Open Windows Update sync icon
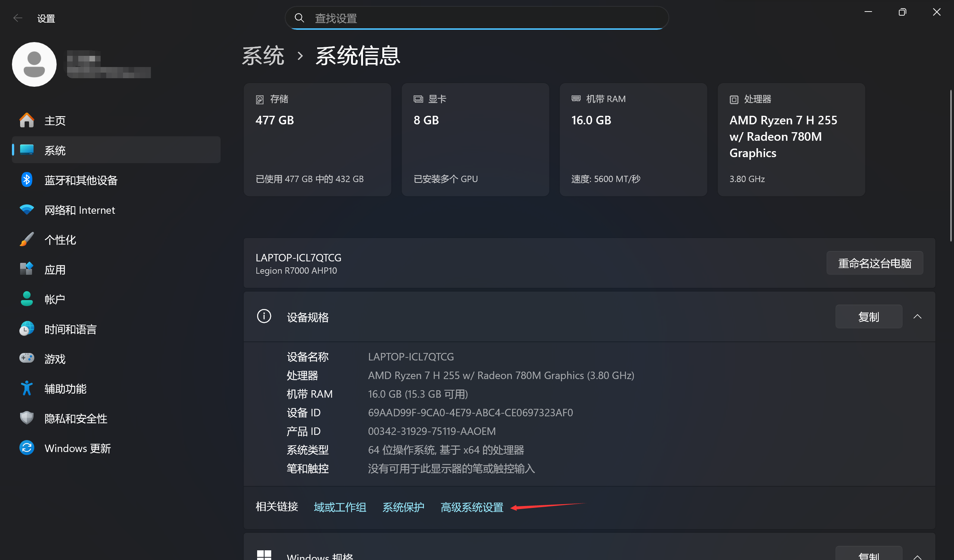The image size is (954, 560). click(x=26, y=448)
